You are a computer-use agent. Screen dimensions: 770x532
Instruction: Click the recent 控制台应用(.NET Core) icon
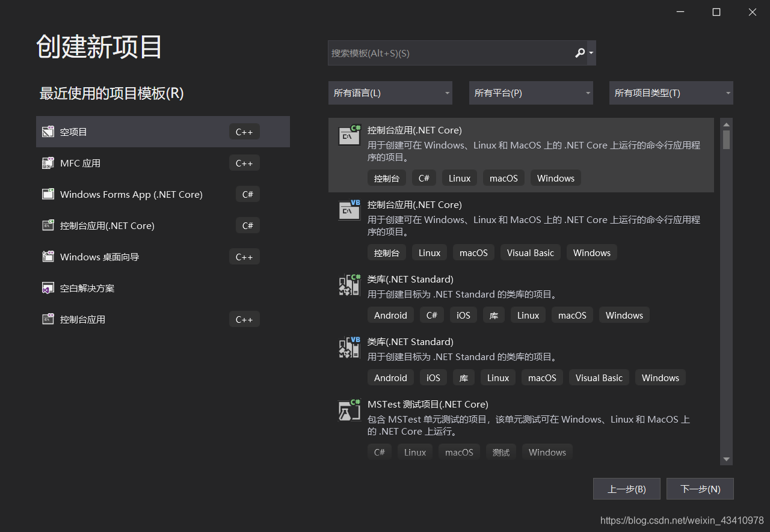tap(48, 225)
